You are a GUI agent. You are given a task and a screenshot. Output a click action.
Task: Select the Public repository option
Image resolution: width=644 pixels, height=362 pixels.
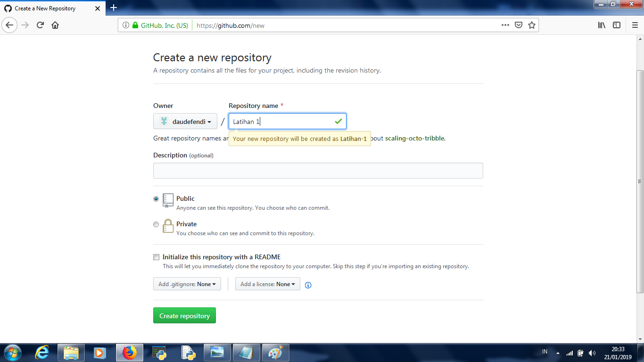[156, 199]
